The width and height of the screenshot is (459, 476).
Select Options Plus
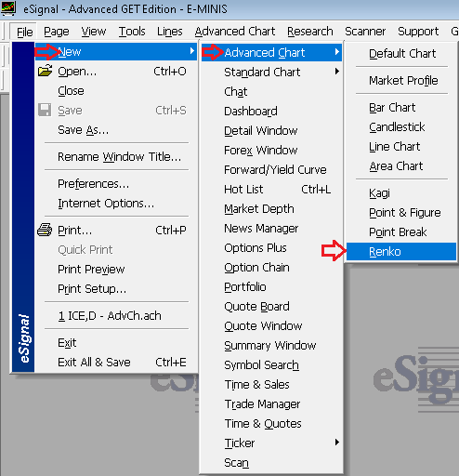point(271,247)
